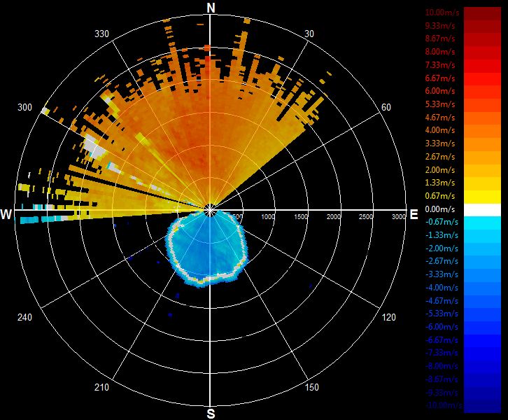
Task: Click the -4.00m/s legend label
Action: (x=442, y=288)
